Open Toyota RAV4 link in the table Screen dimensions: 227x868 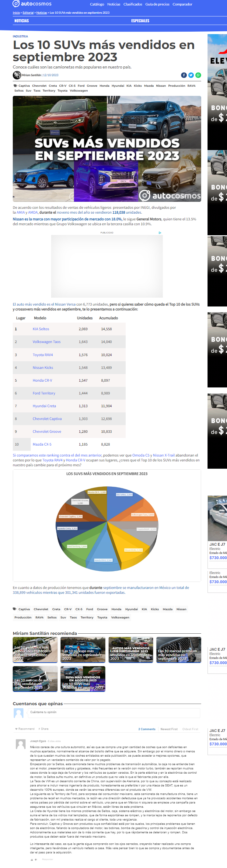[43, 355]
